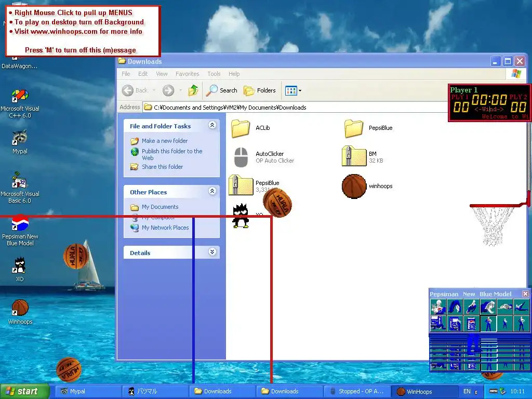
Task: Click the Address bar path field
Action: tap(295, 108)
